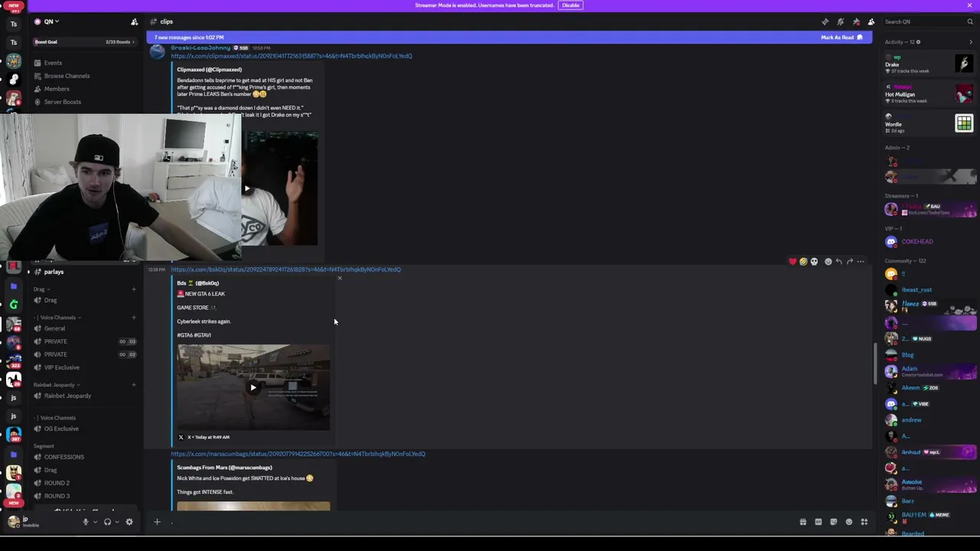
Task: Remove the GTA 6 leak embed
Action: (x=340, y=278)
